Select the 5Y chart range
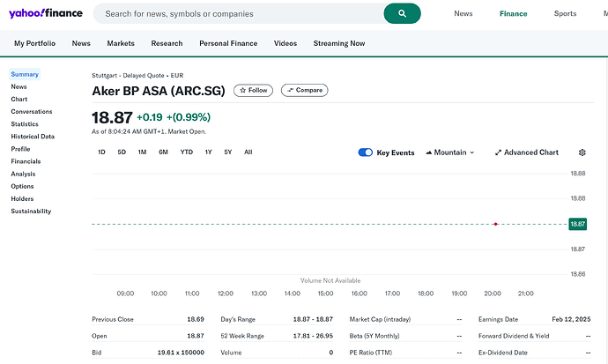This screenshot has height=364, width=608. [228, 152]
